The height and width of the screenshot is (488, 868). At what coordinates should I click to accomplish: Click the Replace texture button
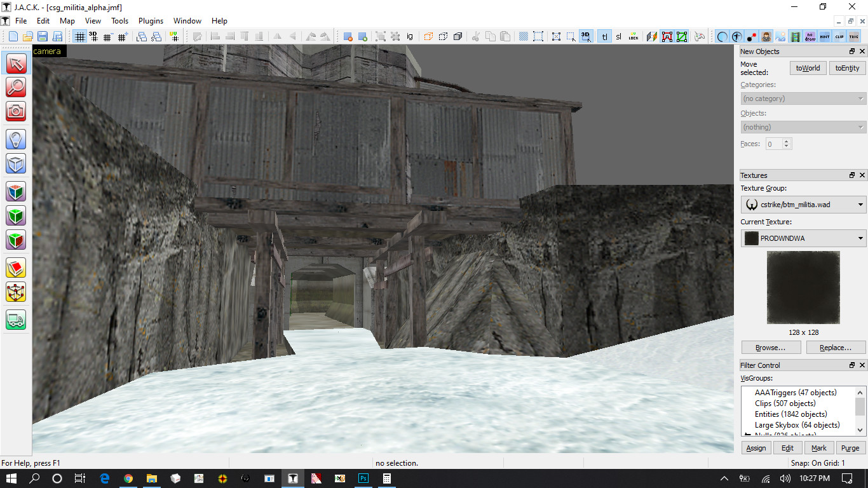[x=836, y=348]
